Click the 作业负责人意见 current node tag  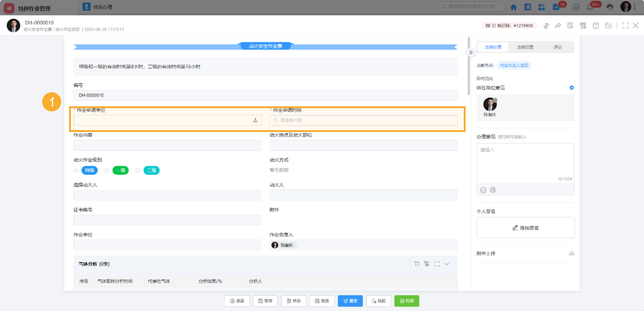point(514,65)
